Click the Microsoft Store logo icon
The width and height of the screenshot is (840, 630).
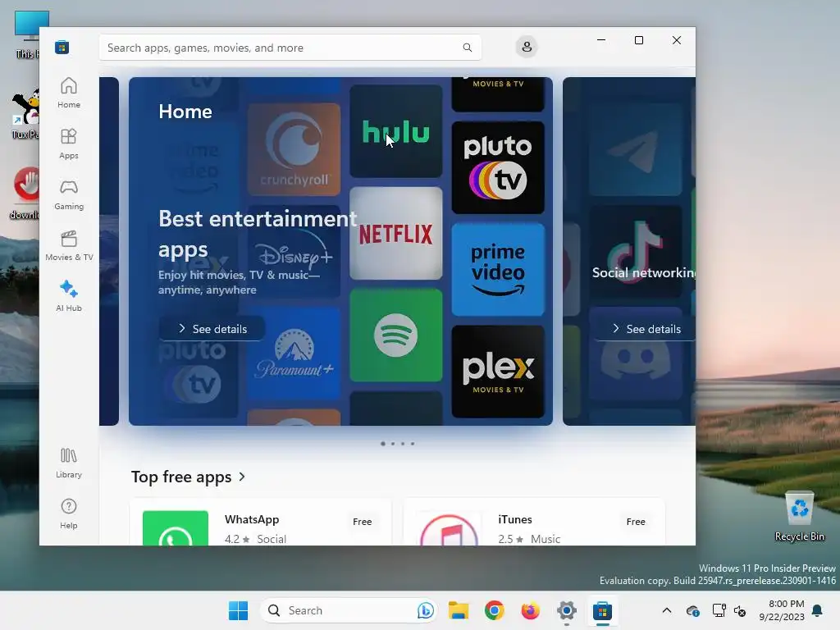pos(62,47)
